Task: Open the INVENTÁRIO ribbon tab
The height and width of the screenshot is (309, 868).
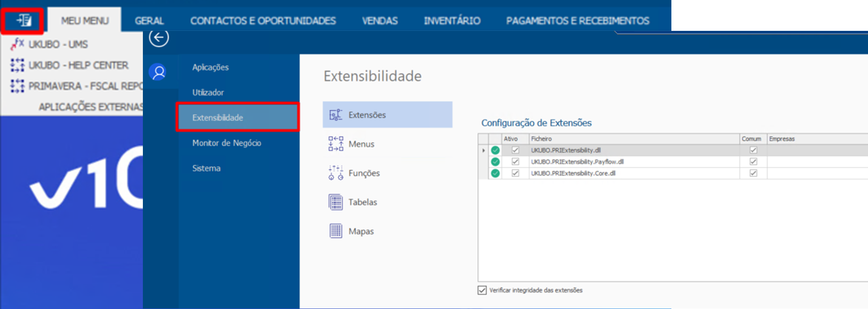Action: [x=451, y=21]
